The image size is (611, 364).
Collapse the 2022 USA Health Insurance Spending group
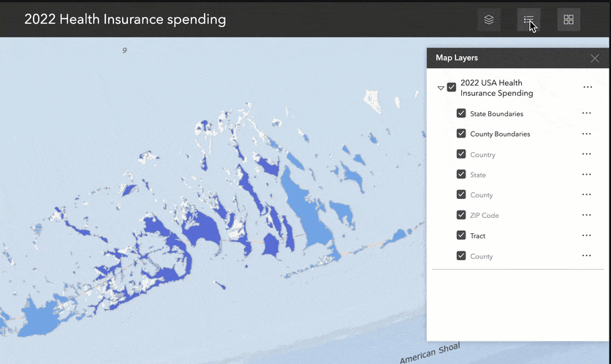[x=441, y=88]
